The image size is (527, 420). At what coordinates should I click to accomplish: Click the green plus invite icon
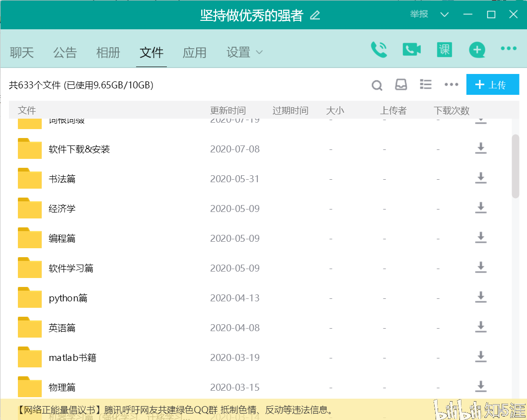coord(477,50)
